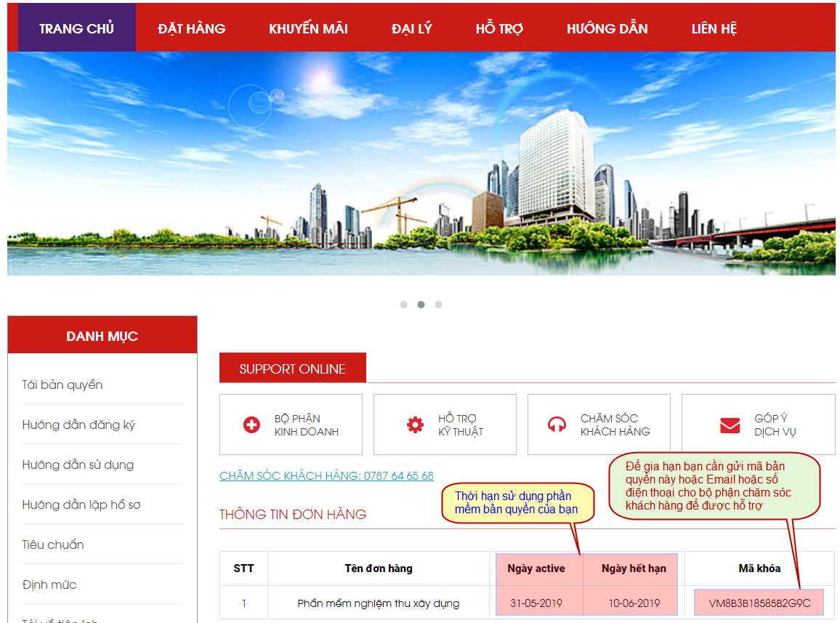Open the Hỗ trợ menu item
The height and width of the screenshot is (623, 840).
pyautogui.click(x=499, y=28)
